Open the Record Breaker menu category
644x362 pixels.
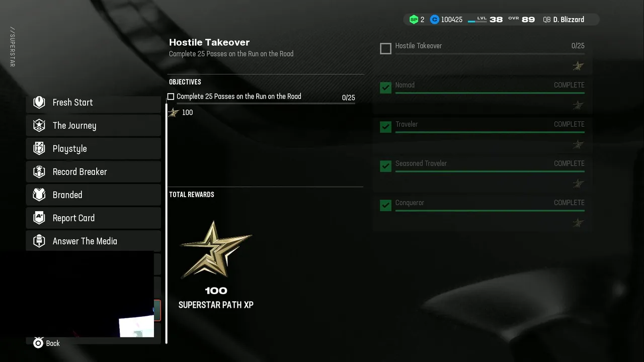94,171
